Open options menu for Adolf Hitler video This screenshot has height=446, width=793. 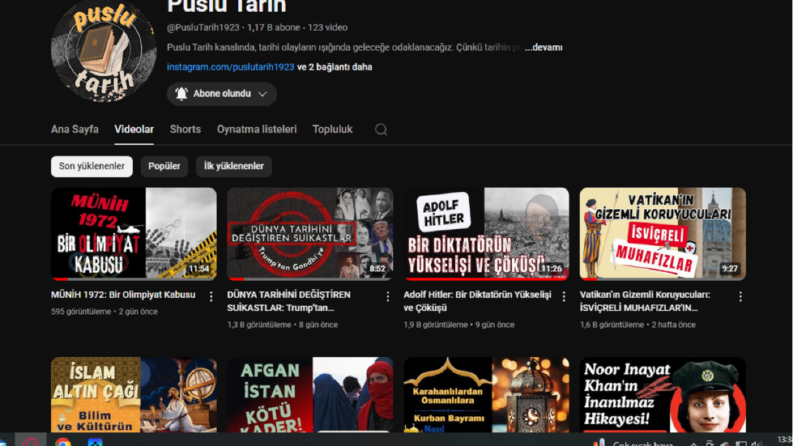564,297
